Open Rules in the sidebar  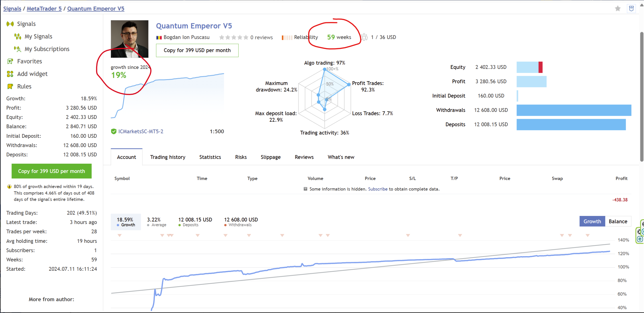[24, 86]
